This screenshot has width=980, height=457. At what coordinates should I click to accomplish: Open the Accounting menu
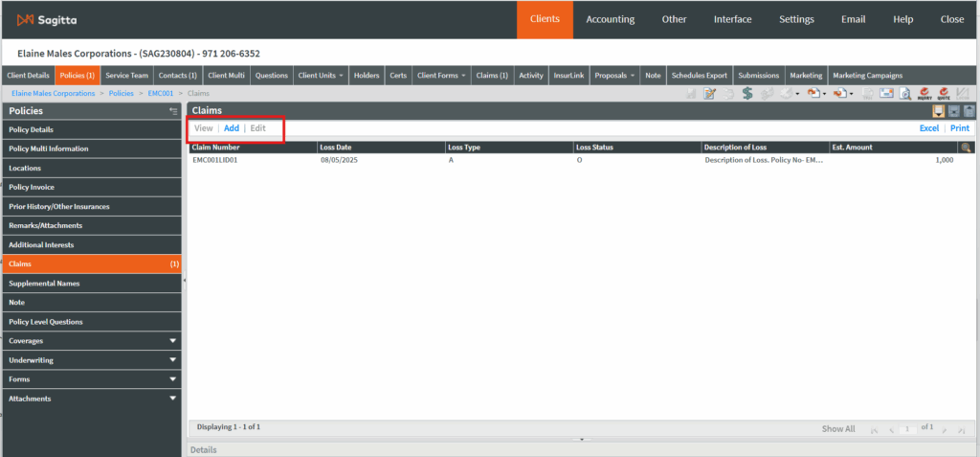pos(610,19)
